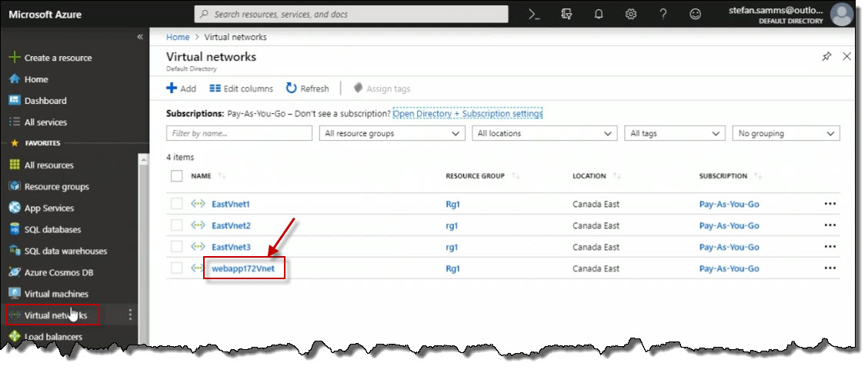Open the context menu for EastVnet2
Image resolution: width=868 pixels, height=373 pixels.
[830, 225]
